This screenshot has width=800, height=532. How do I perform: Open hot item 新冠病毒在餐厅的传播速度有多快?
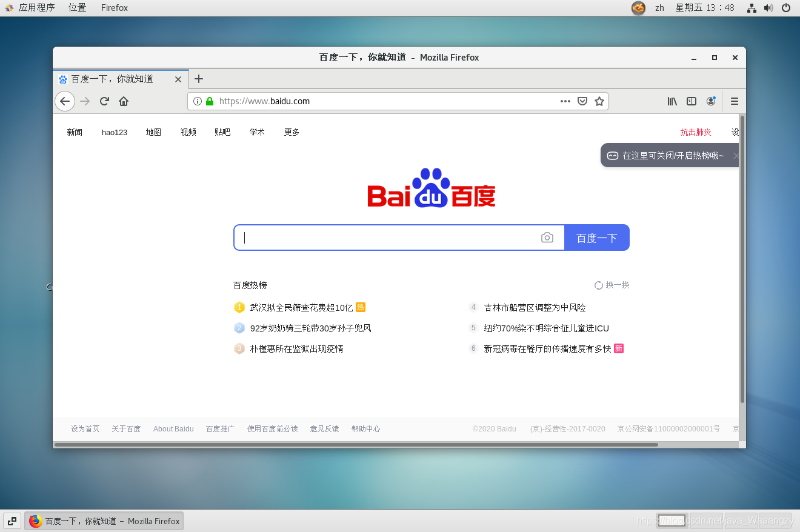pyautogui.click(x=547, y=349)
